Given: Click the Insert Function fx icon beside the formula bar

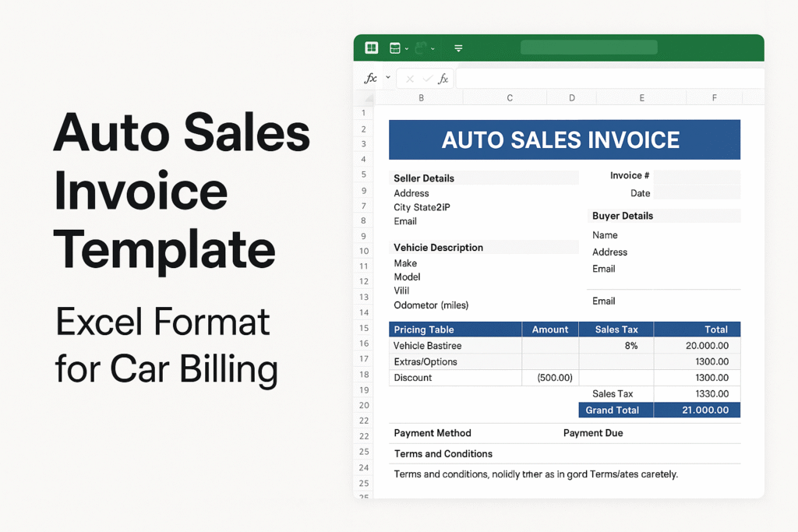Looking at the screenshot, I should click(x=443, y=78).
